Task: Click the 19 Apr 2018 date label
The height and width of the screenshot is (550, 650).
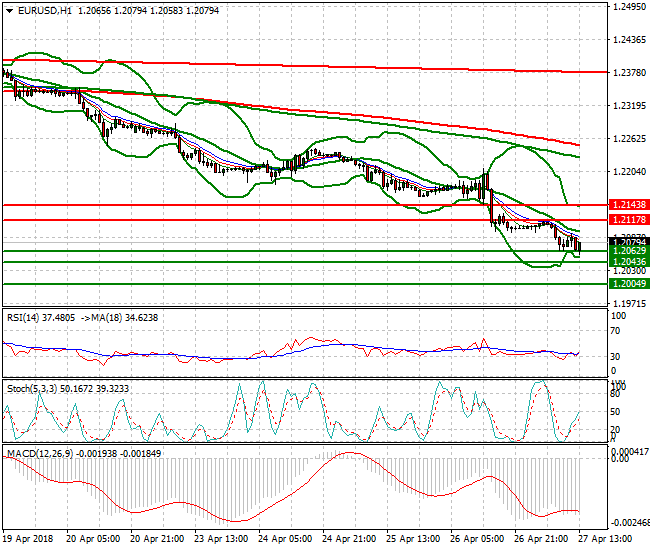Action: tap(29, 538)
